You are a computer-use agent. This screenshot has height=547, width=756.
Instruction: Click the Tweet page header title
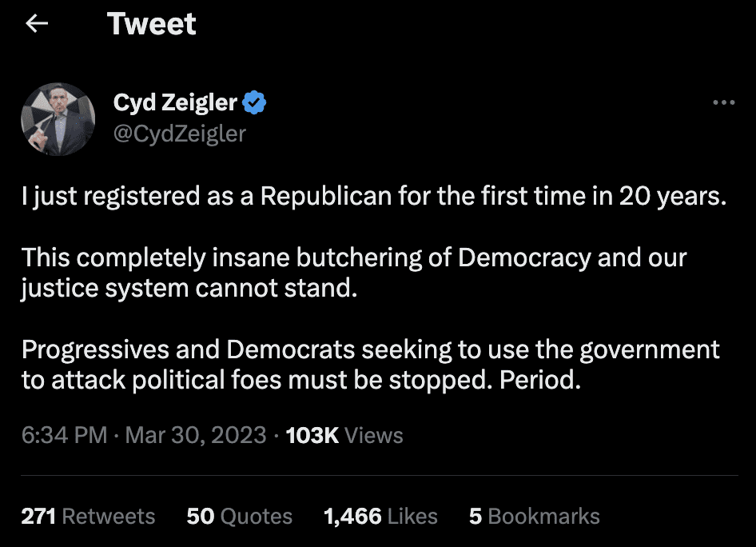pos(152,25)
